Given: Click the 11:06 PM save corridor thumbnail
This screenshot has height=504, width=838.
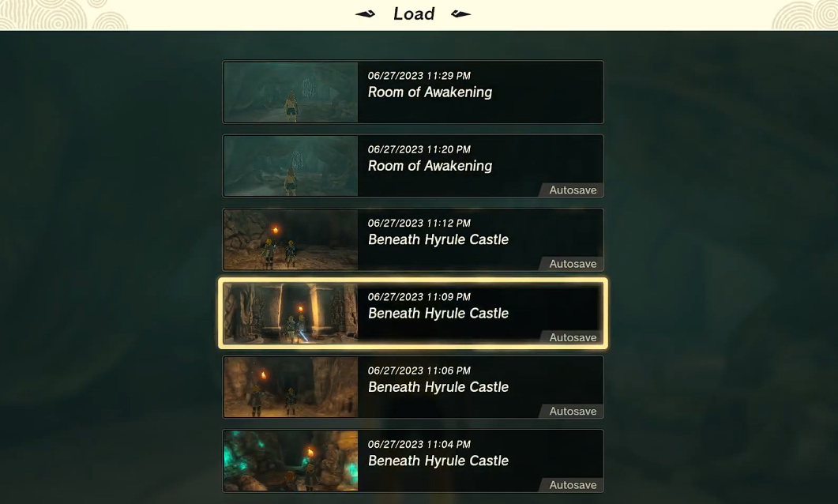Looking at the screenshot, I should click(x=291, y=387).
